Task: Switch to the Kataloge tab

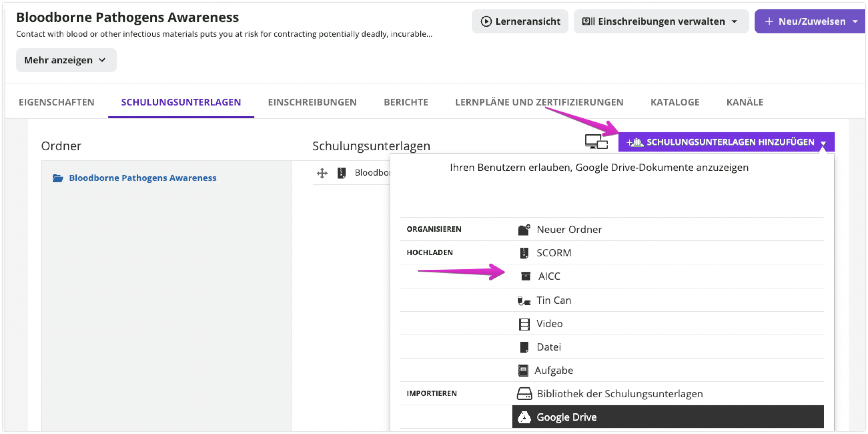Action: [675, 102]
